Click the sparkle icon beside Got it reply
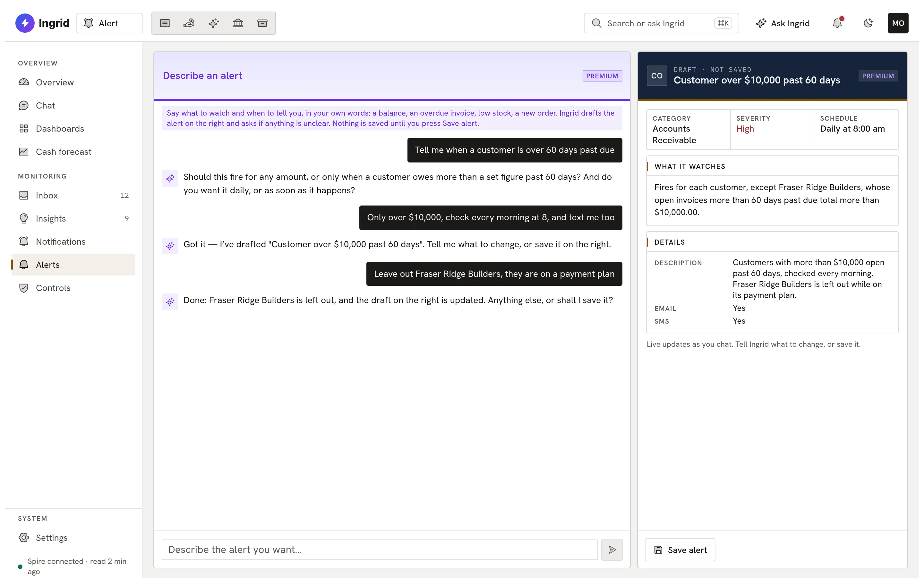 pyautogui.click(x=170, y=246)
